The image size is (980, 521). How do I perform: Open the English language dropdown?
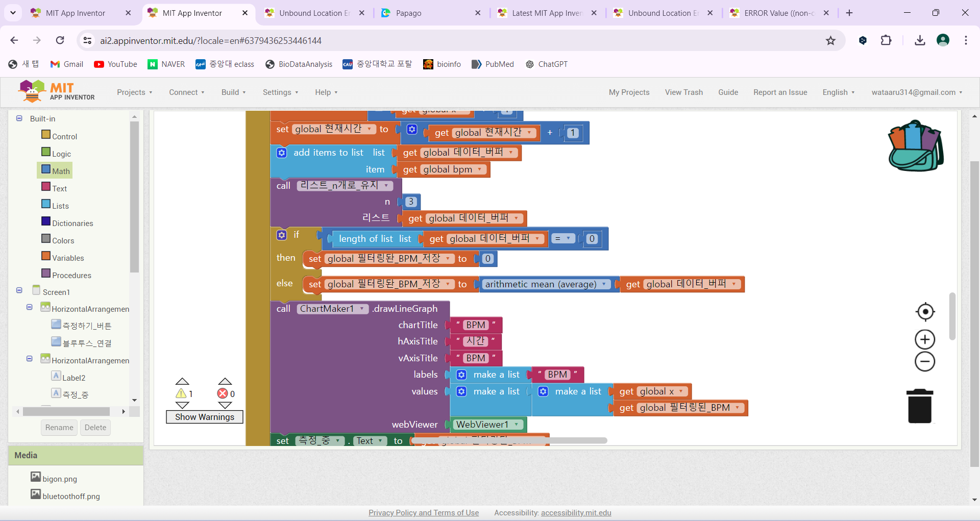click(x=838, y=92)
